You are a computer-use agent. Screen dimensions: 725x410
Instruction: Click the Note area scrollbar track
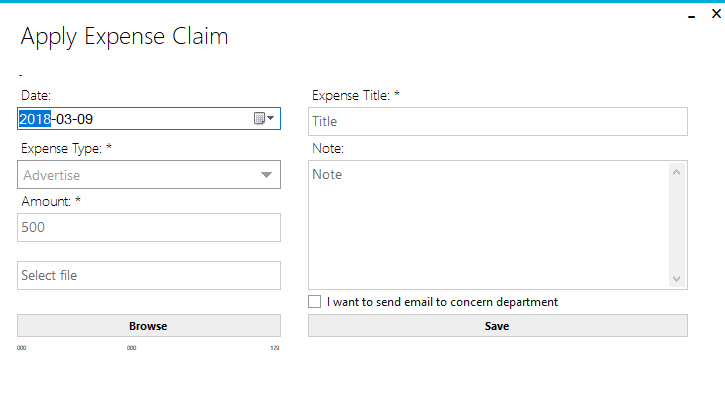677,225
